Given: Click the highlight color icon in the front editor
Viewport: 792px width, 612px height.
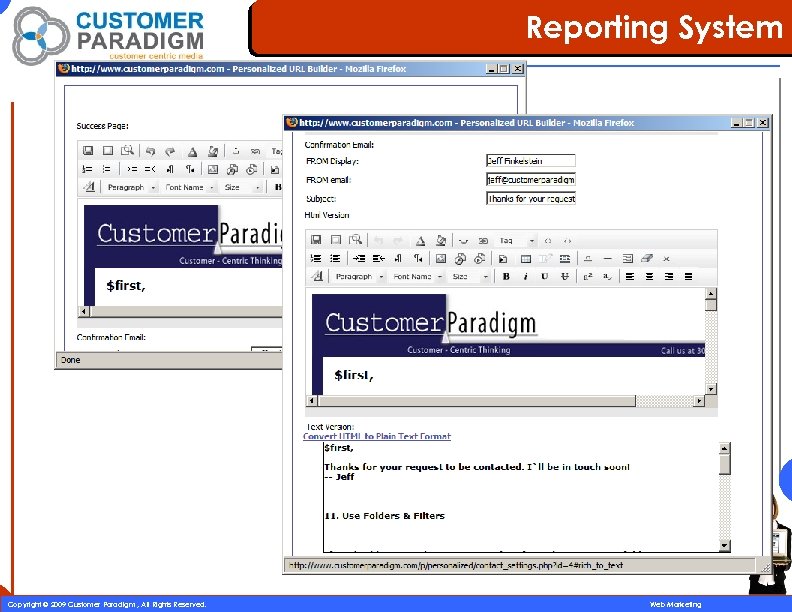Looking at the screenshot, I should coord(441,240).
